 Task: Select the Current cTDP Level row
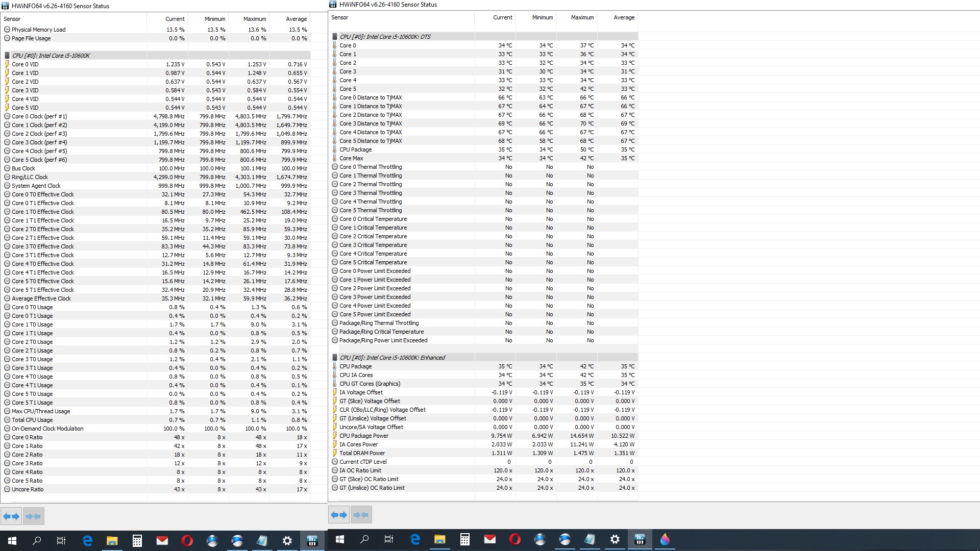click(x=363, y=462)
